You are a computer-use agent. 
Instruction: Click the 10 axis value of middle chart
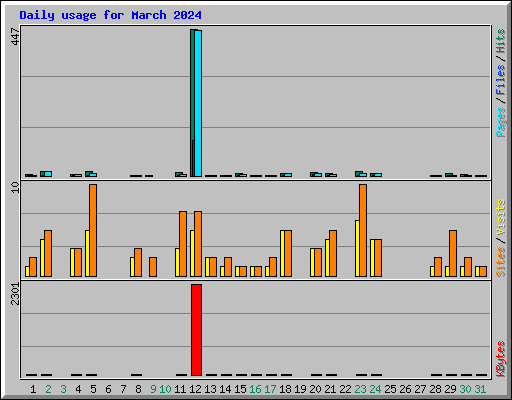click(x=15, y=187)
